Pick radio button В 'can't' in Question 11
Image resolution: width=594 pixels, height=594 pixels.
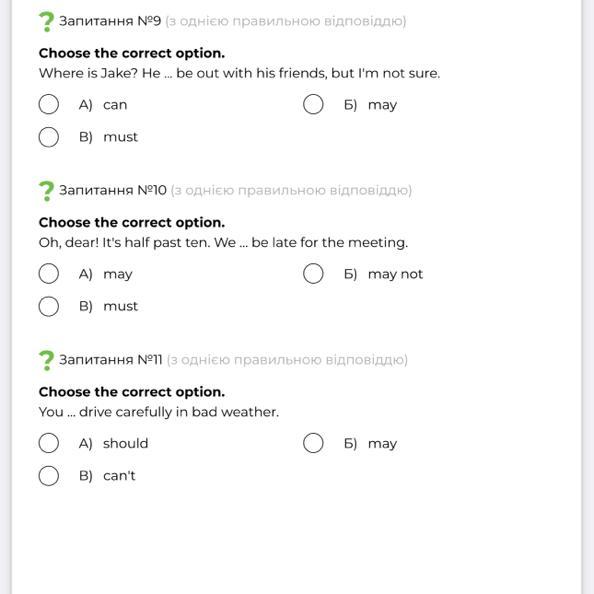tap(48, 475)
